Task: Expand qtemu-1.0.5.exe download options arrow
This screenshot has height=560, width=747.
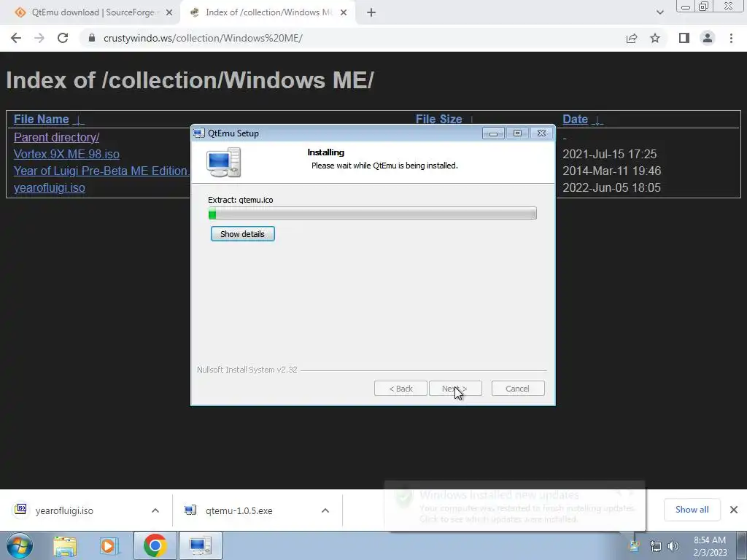Action: [x=325, y=510]
